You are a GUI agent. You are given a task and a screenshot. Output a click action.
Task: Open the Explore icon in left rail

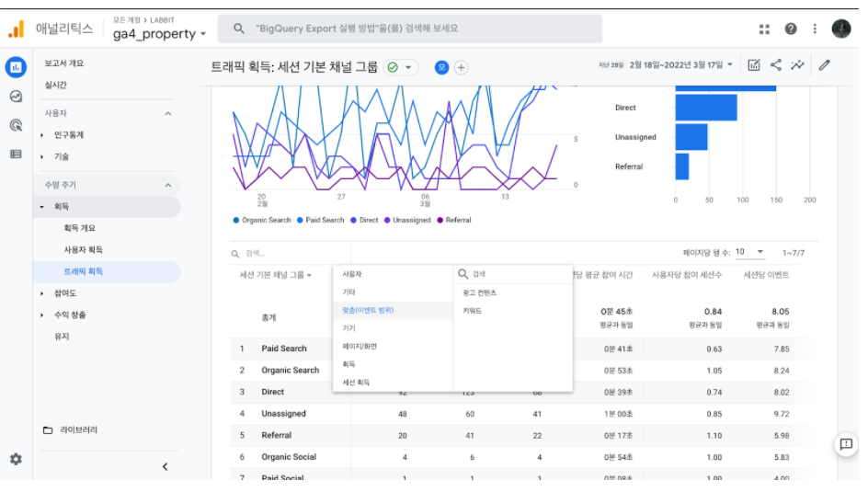pyautogui.click(x=16, y=97)
